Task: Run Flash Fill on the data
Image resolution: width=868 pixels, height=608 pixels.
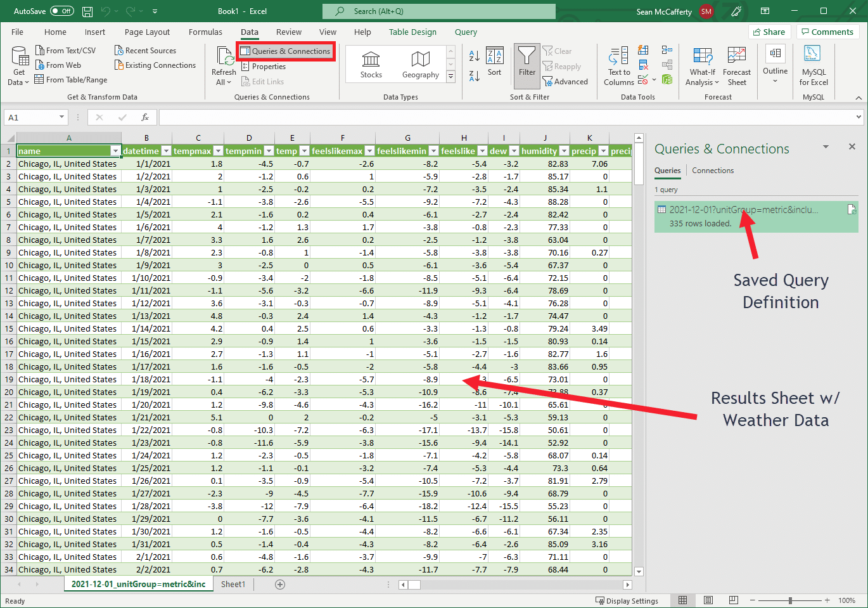Action: 643,50
